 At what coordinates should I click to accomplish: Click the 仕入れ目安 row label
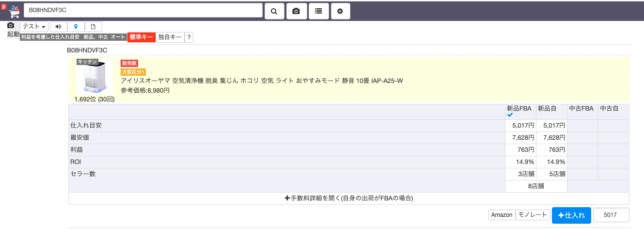[86, 125]
